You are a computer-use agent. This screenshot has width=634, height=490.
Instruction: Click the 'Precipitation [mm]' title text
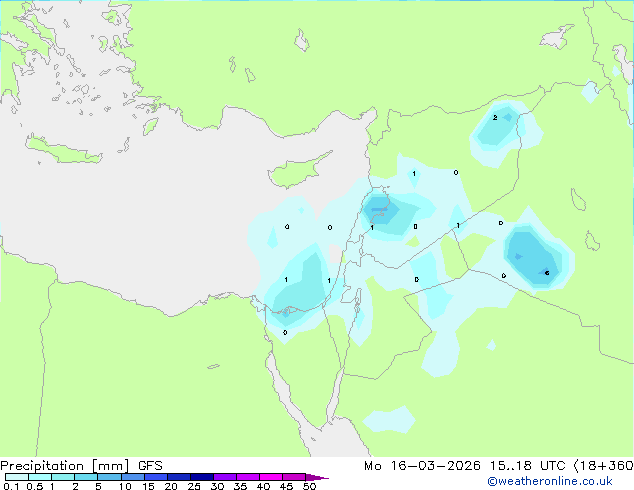65,466
